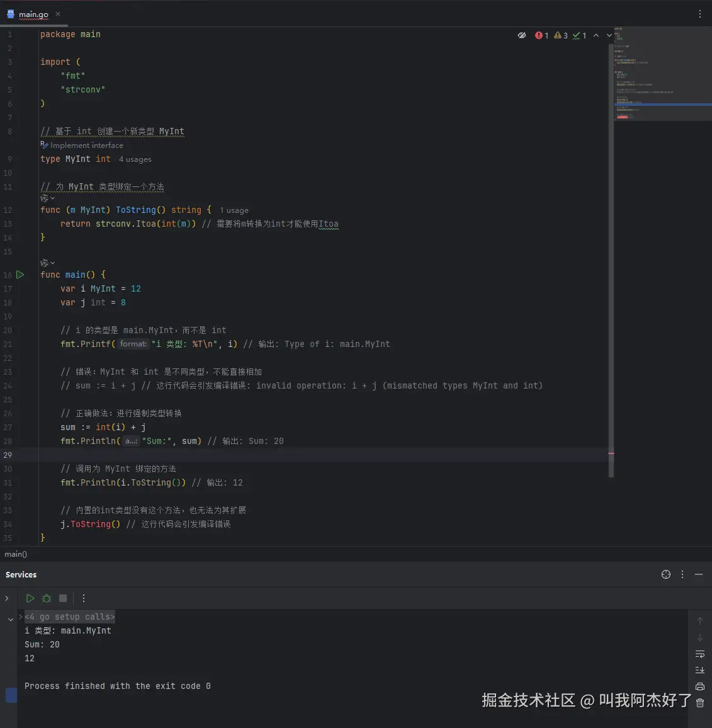Collapse the console output chevron
The height and width of the screenshot is (728, 712).
point(10,619)
